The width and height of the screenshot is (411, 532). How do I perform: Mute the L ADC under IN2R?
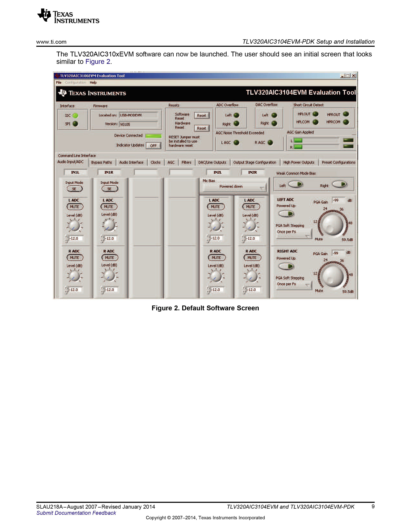[251, 207]
